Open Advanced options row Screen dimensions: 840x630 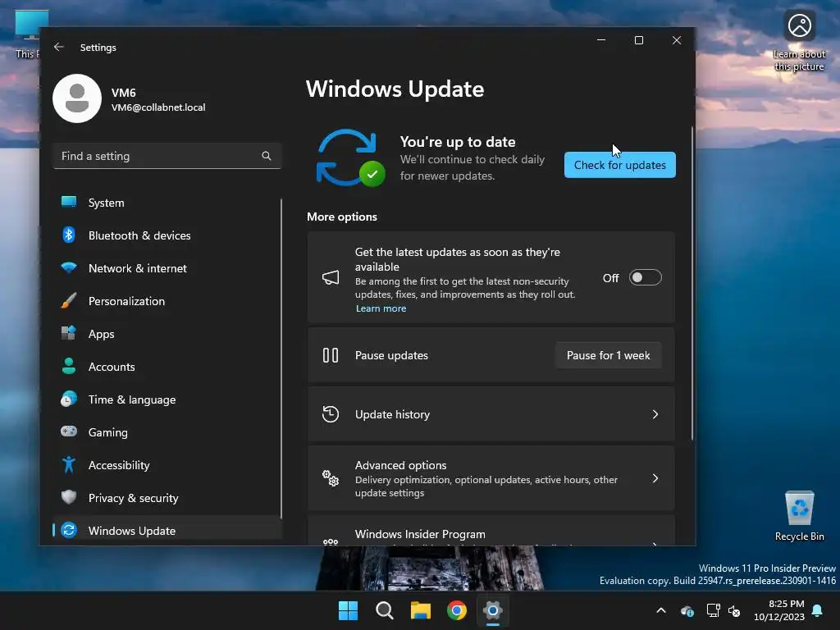(x=491, y=478)
